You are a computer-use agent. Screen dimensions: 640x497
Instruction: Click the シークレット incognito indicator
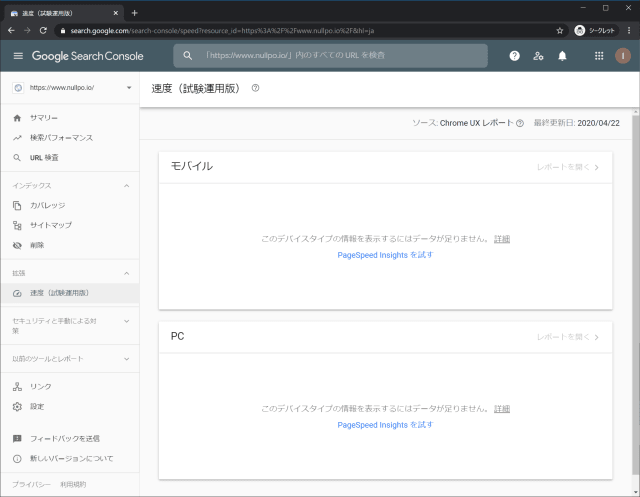tap(595, 31)
